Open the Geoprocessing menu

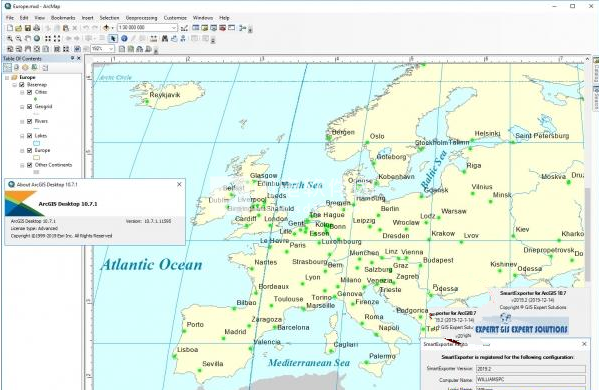pos(141,18)
